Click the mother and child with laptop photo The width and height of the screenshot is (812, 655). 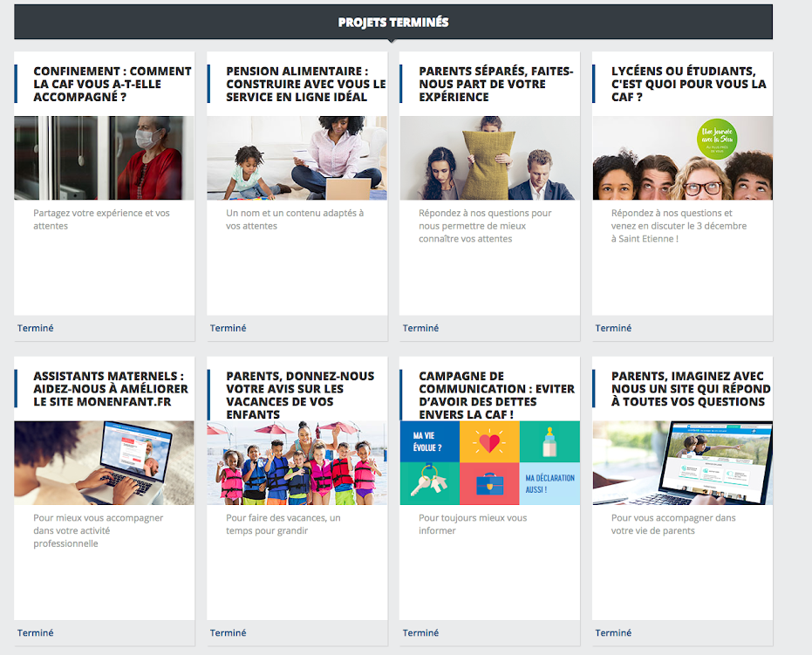tap(297, 158)
